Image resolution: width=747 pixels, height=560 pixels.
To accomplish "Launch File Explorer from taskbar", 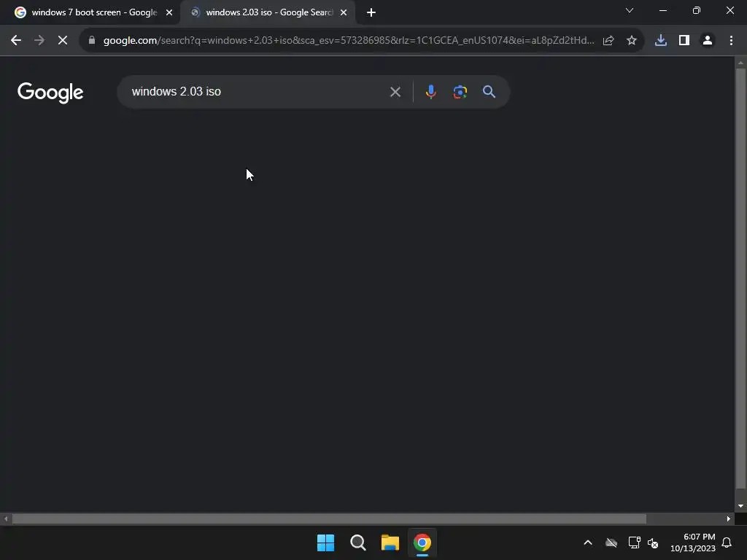I will click(x=390, y=542).
